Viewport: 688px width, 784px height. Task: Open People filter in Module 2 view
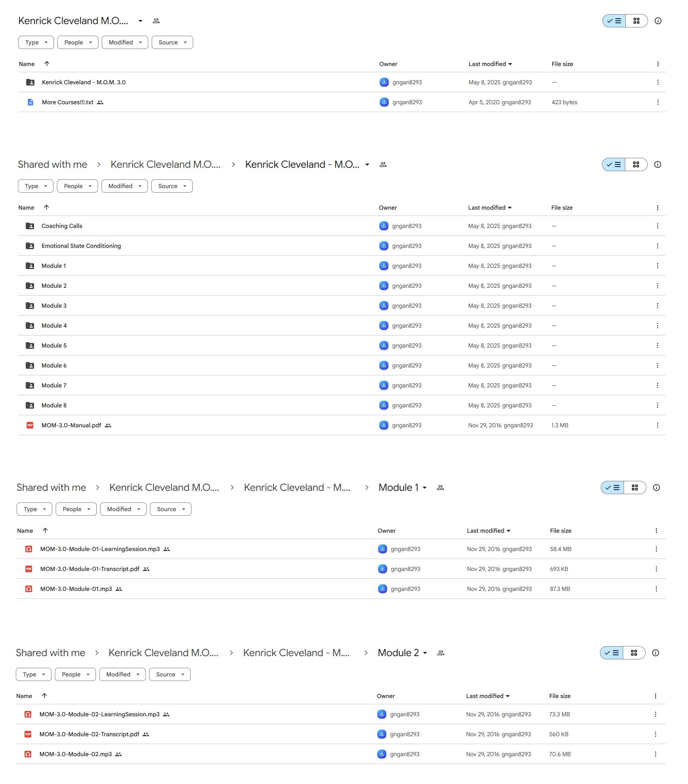coord(75,674)
